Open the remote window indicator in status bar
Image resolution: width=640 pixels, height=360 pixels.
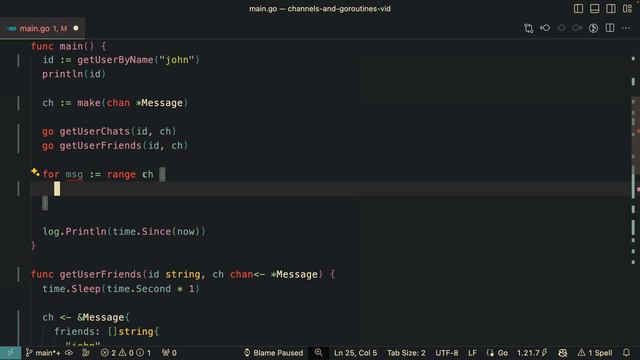10,353
